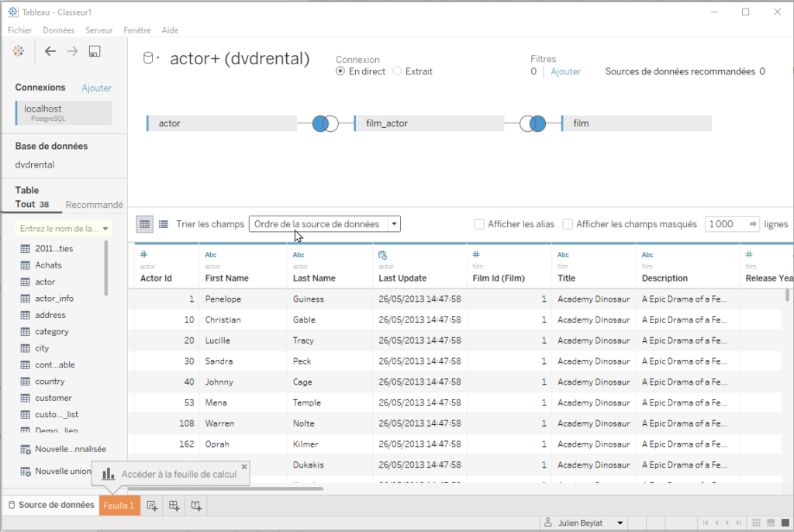
Task: Click the Tableau start page logo icon
Action: [19, 50]
